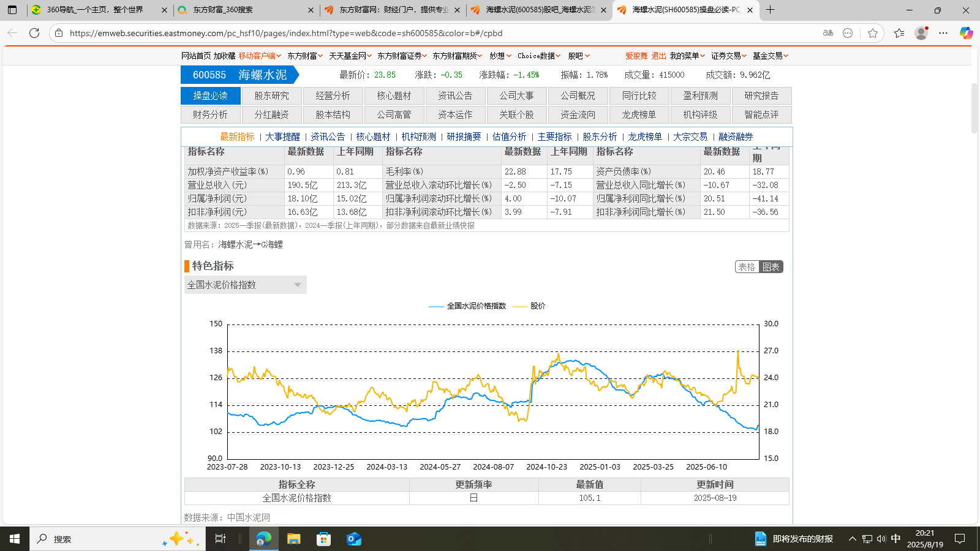Viewport: 980px width, 551px height.
Task: Expand the 证券交易 dropdown
Action: (x=729, y=56)
